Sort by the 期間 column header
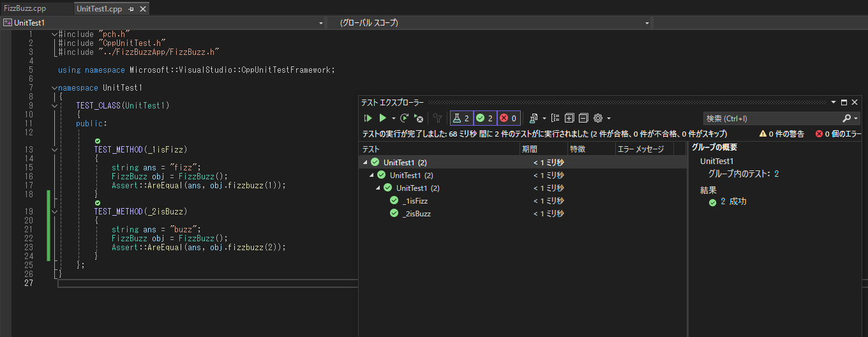 click(544, 149)
